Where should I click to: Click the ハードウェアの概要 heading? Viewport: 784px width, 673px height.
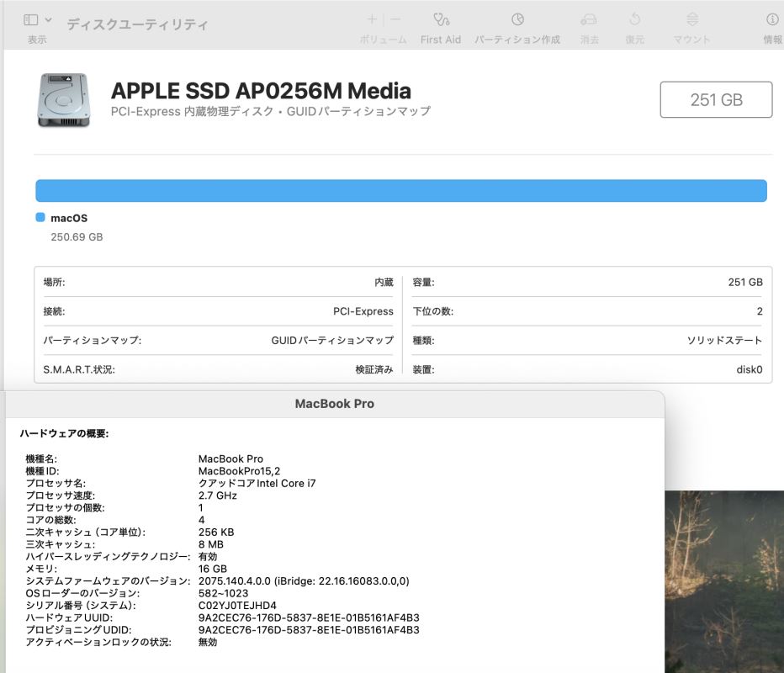(64, 433)
